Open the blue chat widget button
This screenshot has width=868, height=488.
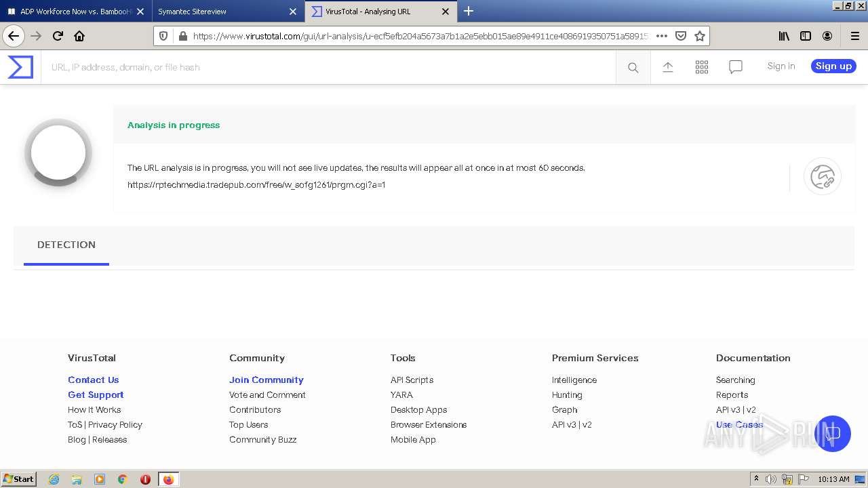point(833,434)
